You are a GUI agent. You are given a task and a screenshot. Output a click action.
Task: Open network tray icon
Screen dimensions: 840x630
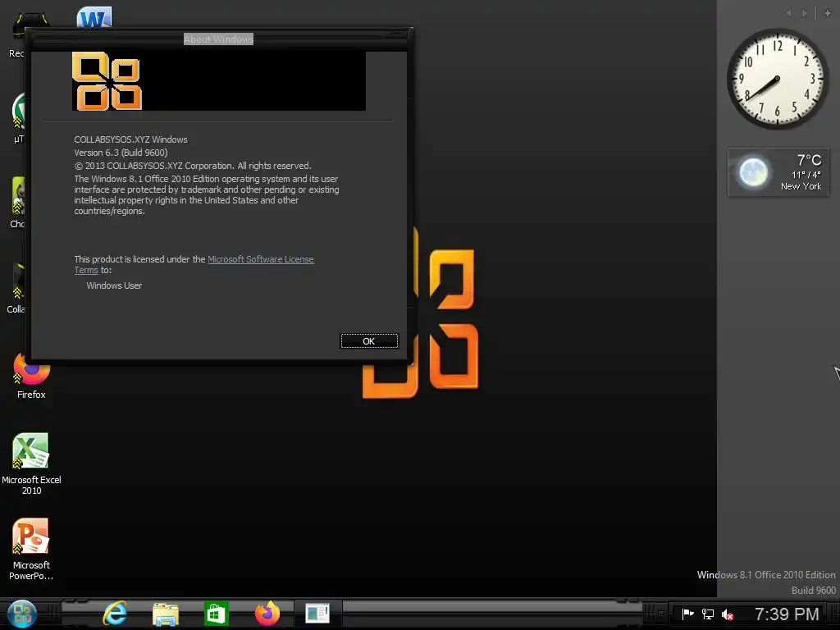(708, 614)
